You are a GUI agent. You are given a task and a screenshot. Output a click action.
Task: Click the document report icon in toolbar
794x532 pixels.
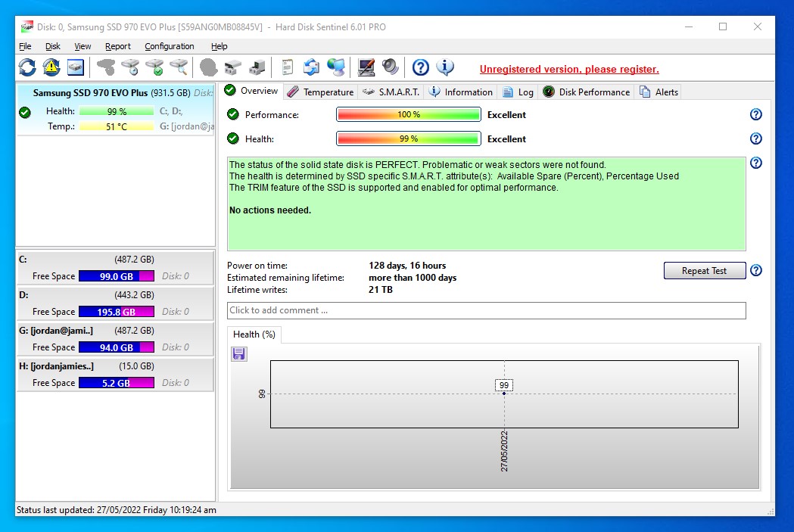pos(287,67)
